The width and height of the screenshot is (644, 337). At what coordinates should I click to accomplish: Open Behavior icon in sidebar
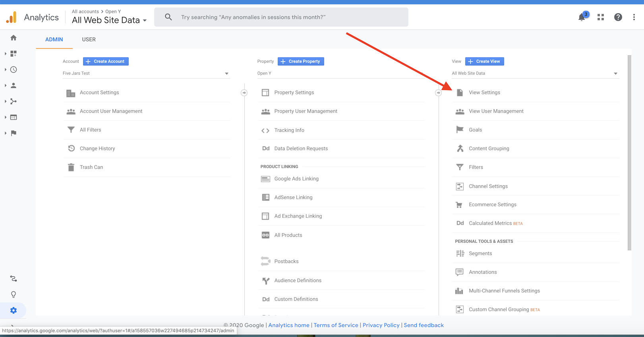[x=14, y=117]
